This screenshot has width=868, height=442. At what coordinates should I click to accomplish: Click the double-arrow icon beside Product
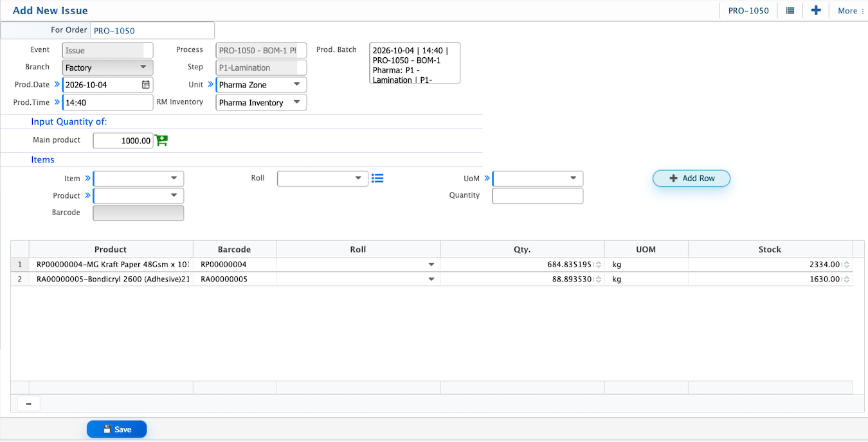click(x=87, y=195)
